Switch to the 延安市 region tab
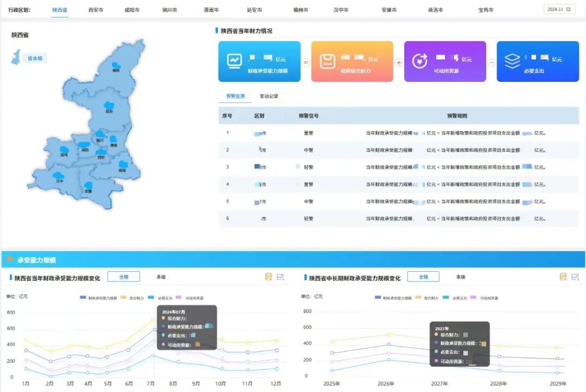Image resolution: width=586 pixels, height=392 pixels. point(254,10)
